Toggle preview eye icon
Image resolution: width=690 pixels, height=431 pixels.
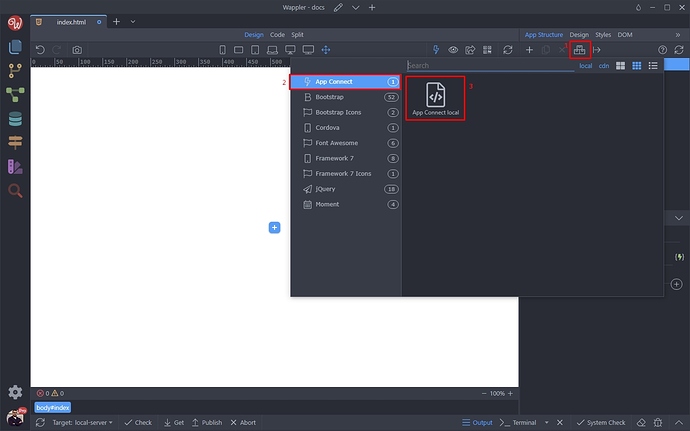(453, 50)
